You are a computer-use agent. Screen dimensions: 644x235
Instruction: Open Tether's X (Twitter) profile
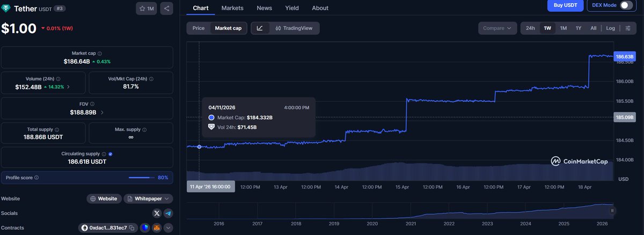pos(157,214)
